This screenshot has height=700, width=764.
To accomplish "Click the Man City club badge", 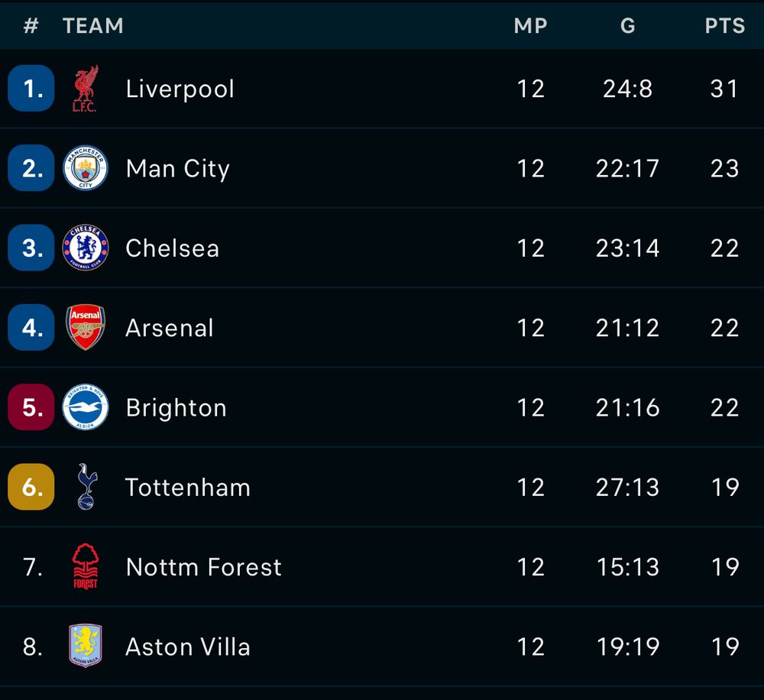I will [x=85, y=168].
